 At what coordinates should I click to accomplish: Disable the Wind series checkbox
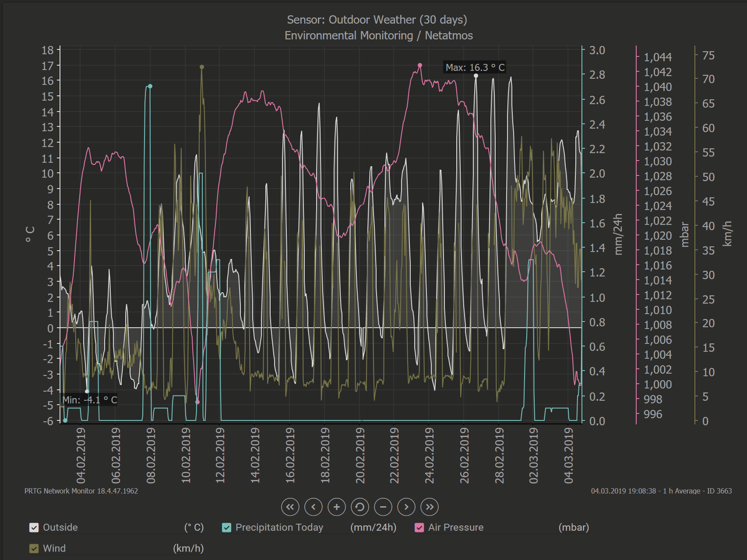tap(34, 549)
